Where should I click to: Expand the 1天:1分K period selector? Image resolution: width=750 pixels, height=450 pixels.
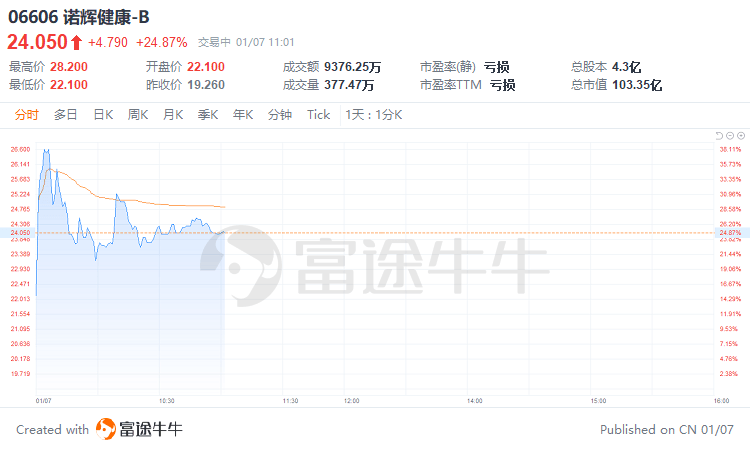[374, 115]
